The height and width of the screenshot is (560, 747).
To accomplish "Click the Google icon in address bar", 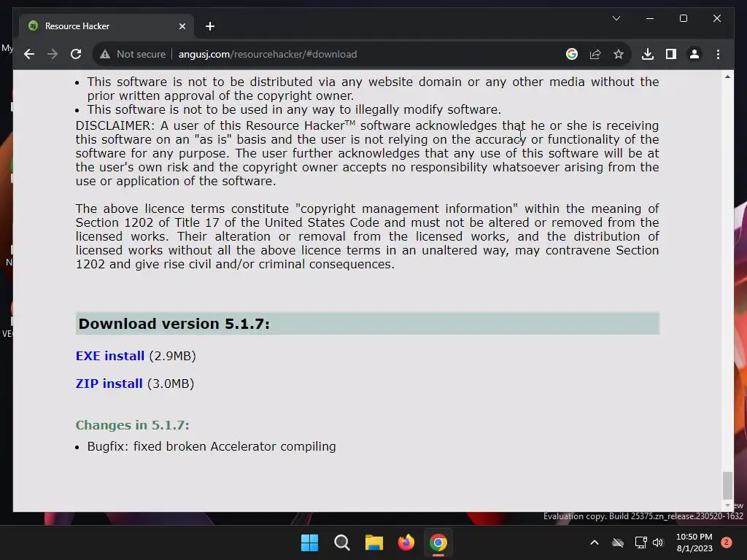I will [x=572, y=54].
